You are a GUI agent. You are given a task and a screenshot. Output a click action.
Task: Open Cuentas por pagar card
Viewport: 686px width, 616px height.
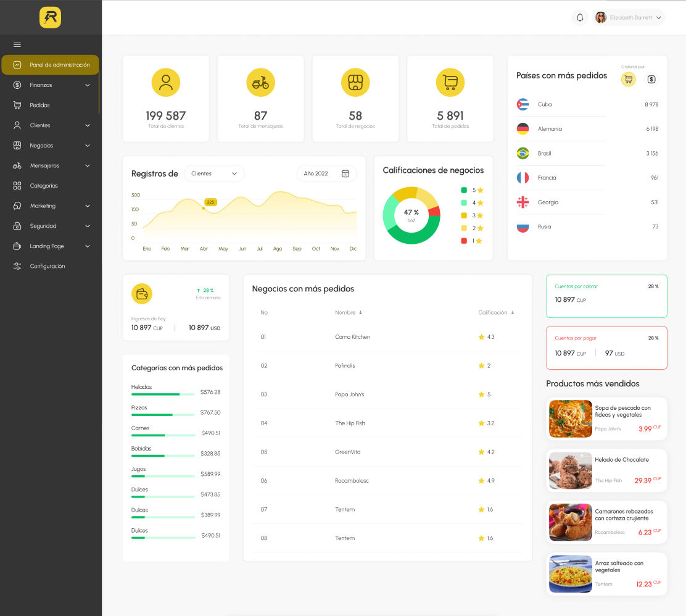(606, 348)
